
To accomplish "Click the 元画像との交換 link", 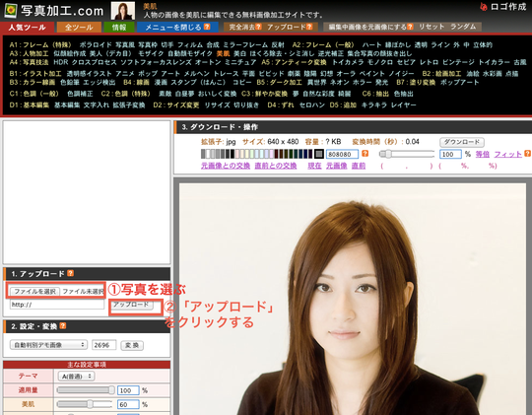I will tap(226, 166).
